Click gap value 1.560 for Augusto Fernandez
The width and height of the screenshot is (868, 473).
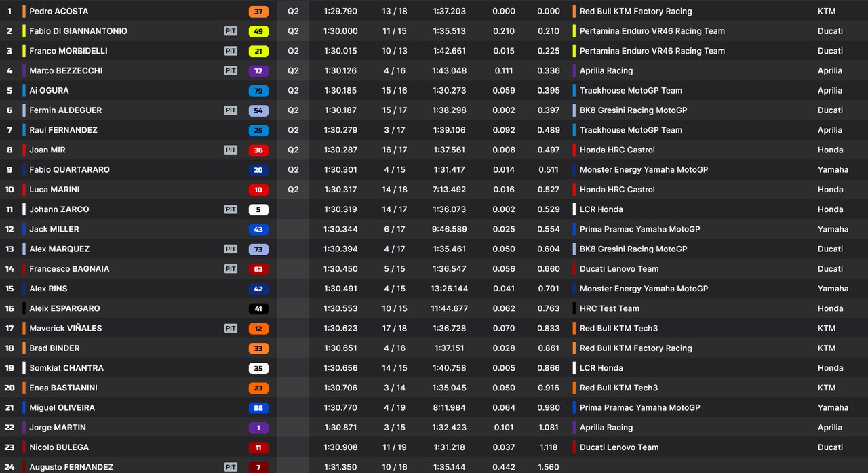[x=549, y=467]
